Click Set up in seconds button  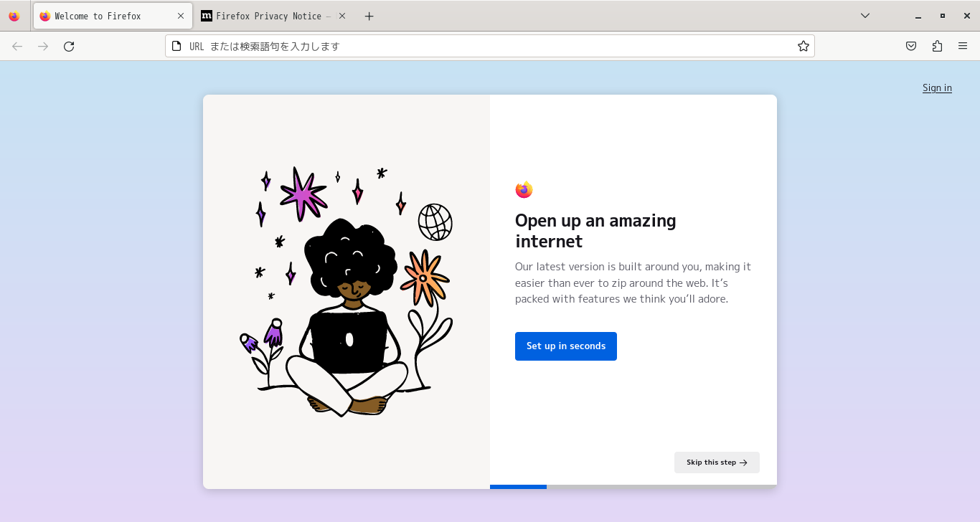click(566, 346)
